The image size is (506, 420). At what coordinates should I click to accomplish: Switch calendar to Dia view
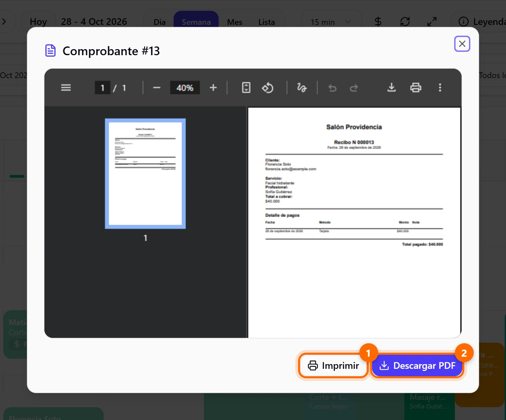[159, 22]
